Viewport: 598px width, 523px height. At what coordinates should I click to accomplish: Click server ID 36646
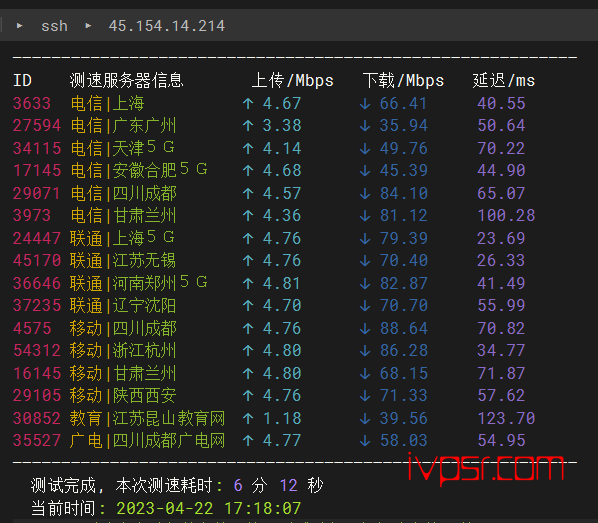click(37, 283)
